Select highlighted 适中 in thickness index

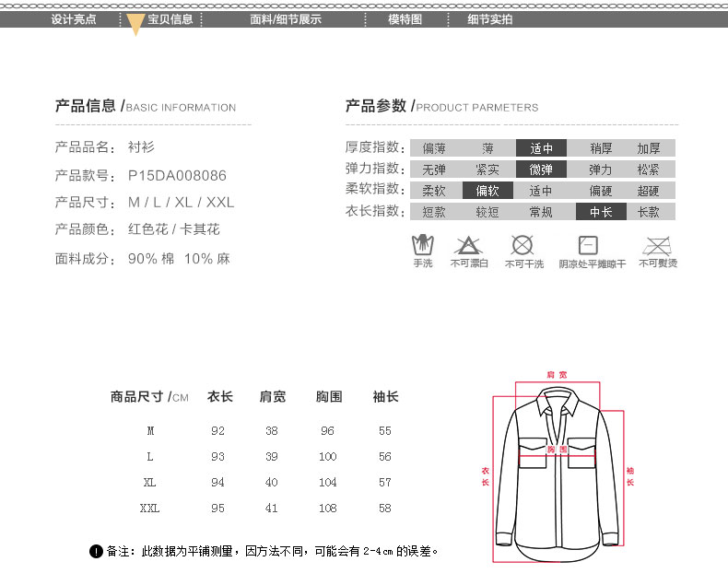point(541,148)
